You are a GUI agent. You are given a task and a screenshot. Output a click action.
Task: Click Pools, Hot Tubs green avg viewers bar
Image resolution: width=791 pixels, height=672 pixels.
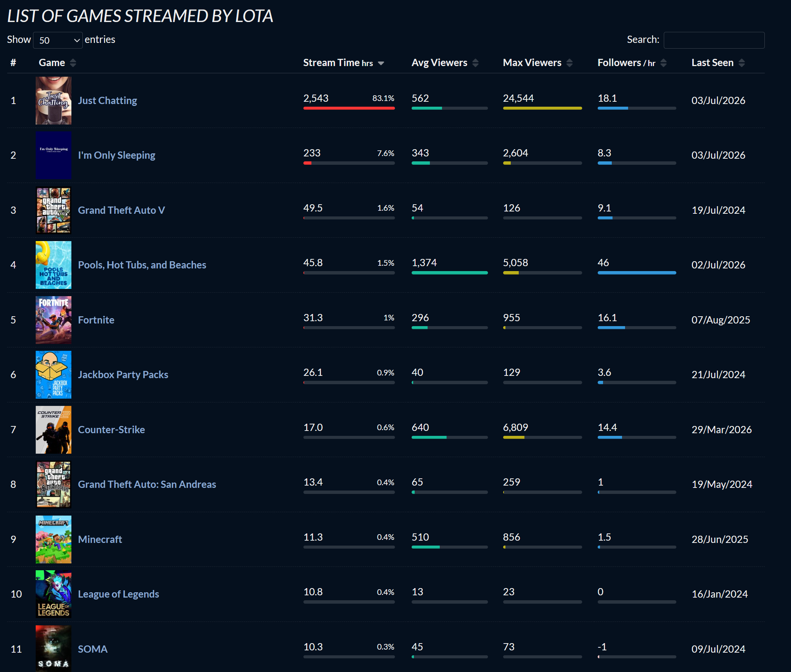(450, 273)
